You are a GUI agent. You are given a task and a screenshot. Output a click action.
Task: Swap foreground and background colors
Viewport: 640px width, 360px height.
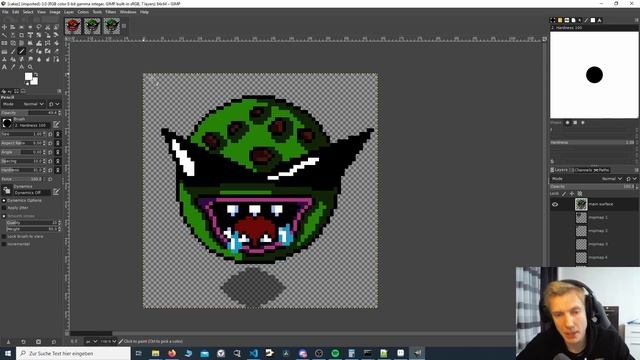pos(36,74)
